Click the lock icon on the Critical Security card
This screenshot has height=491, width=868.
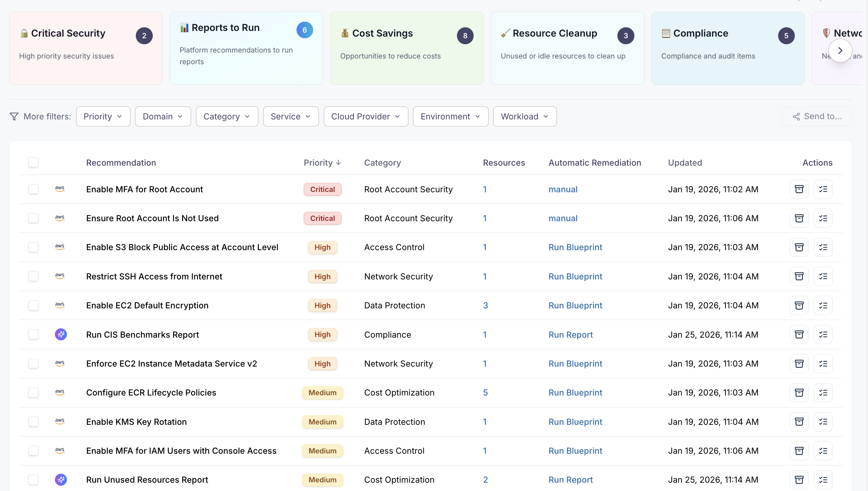(x=24, y=33)
